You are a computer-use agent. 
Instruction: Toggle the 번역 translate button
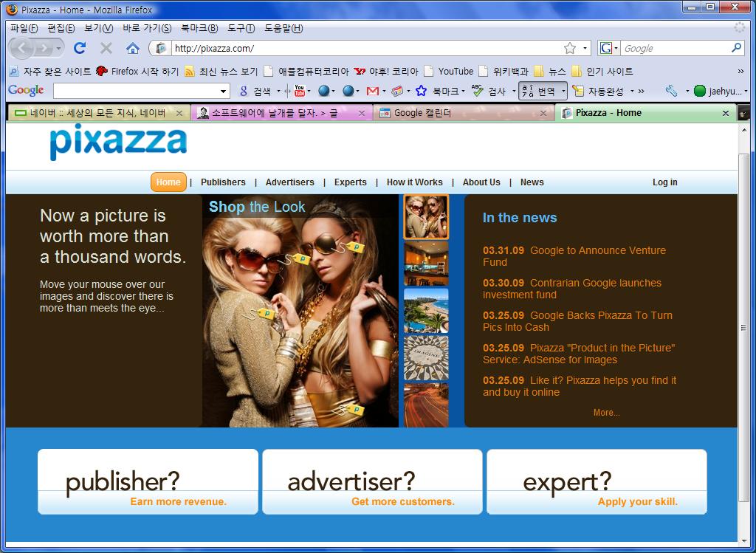coord(539,91)
